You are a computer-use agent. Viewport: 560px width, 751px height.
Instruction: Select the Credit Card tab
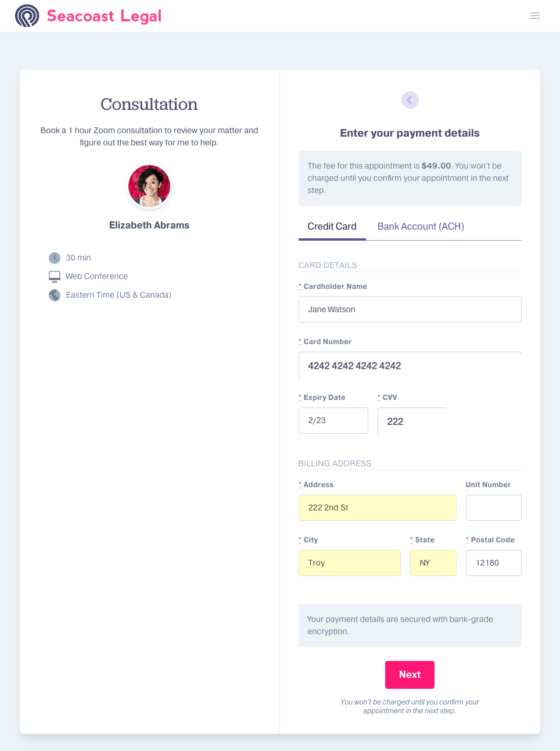[x=332, y=226]
